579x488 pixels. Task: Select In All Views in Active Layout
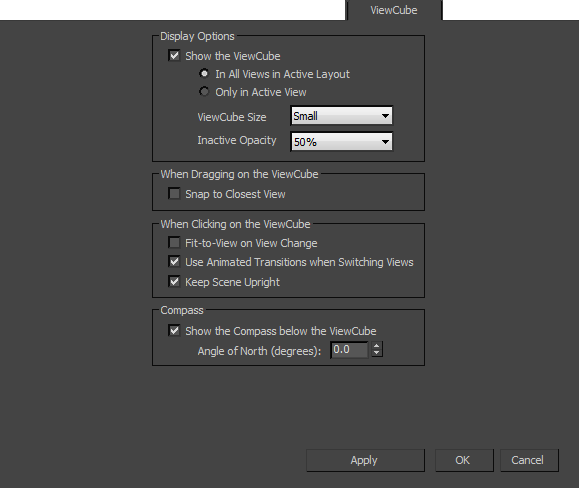[x=204, y=73]
